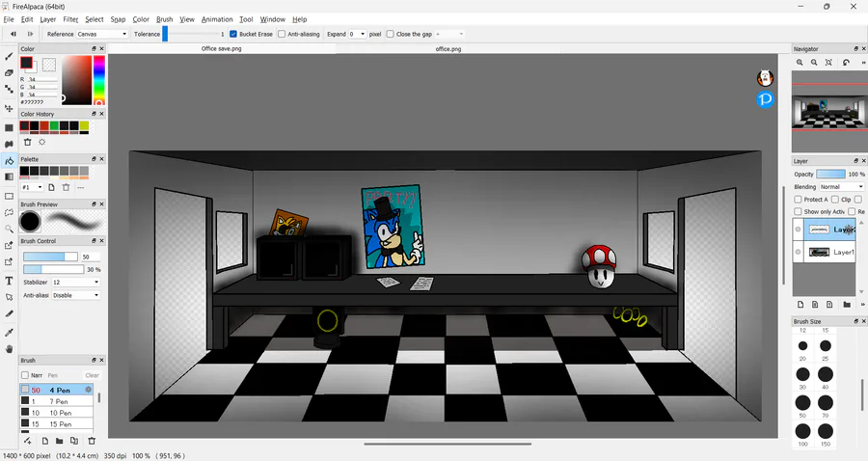The image size is (868, 461).
Task: Open the Animation menu
Action: click(217, 19)
